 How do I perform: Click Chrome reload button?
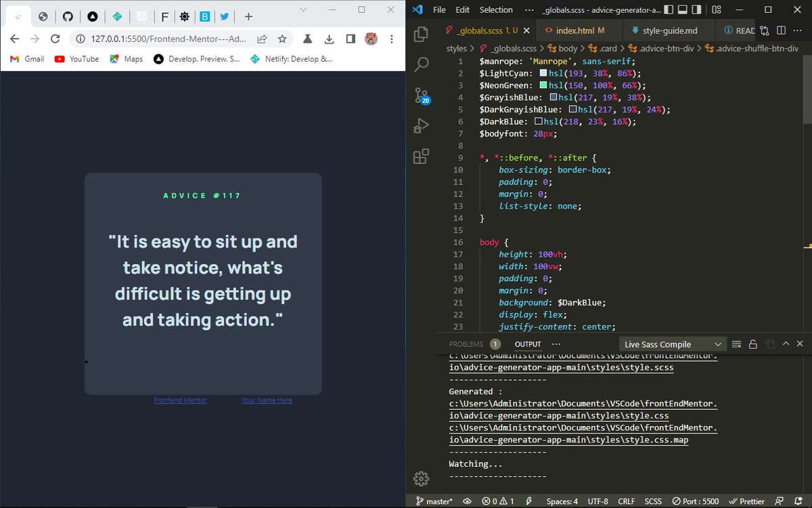click(55, 39)
